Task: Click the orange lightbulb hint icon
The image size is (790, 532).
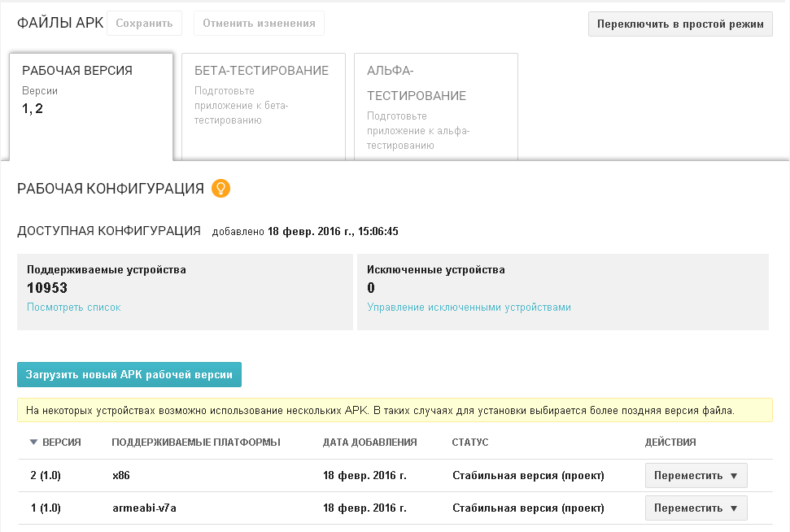Action: point(220,189)
